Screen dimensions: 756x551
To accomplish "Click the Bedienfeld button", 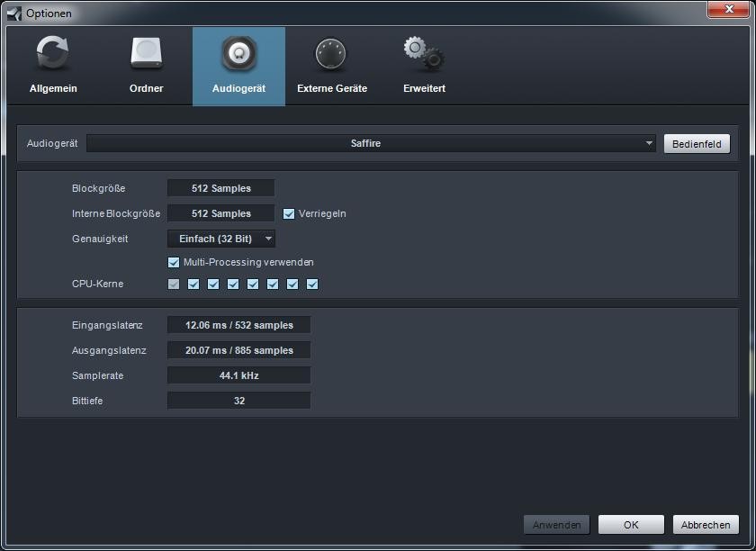I will (697, 144).
